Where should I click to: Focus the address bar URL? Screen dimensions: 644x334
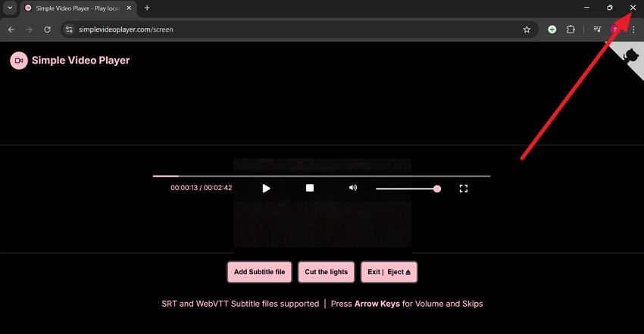tap(126, 30)
